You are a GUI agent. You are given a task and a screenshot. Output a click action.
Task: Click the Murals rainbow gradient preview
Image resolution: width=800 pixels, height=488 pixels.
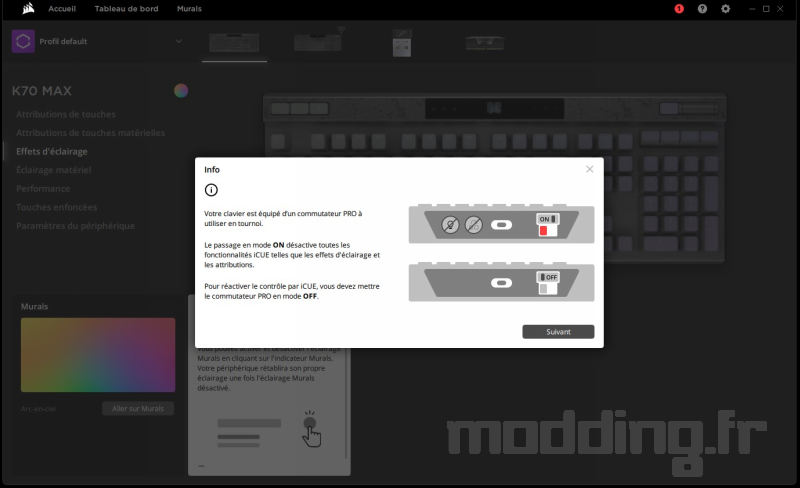click(98, 355)
